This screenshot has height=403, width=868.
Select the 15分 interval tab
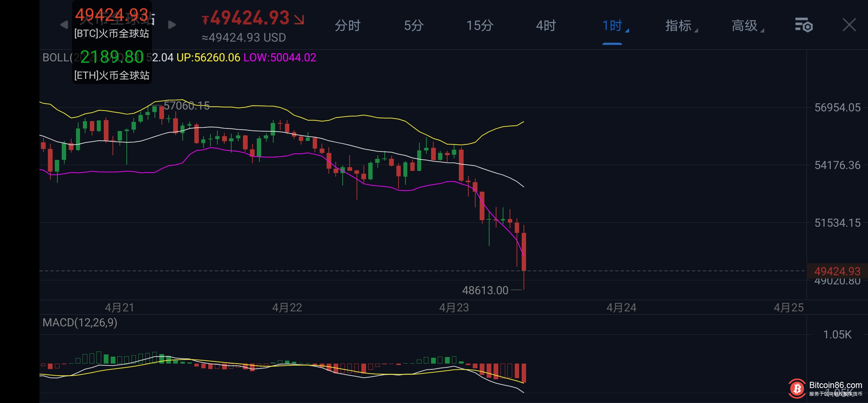coord(480,26)
